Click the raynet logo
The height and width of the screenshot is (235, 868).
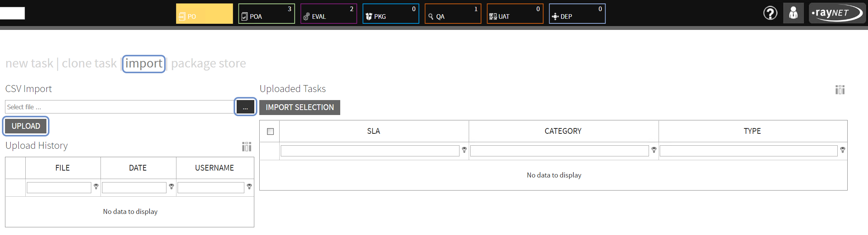tap(836, 13)
